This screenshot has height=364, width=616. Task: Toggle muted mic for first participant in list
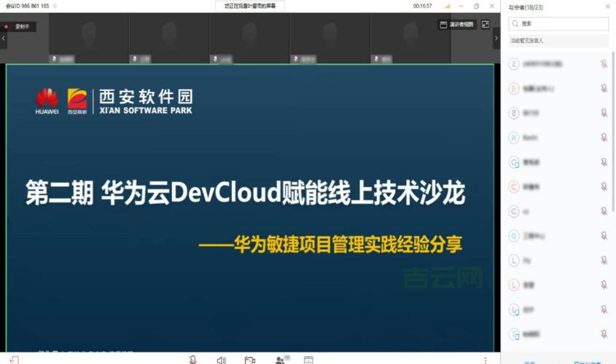[604, 64]
